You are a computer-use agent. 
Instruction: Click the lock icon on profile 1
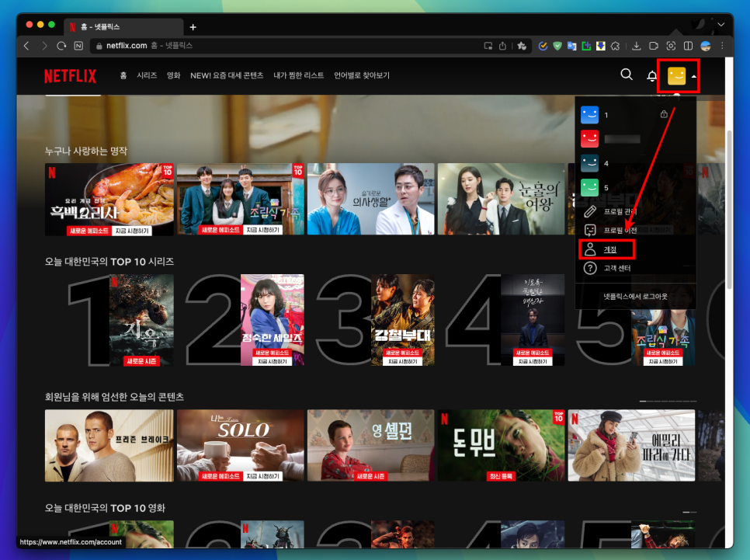tap(663, 114)
